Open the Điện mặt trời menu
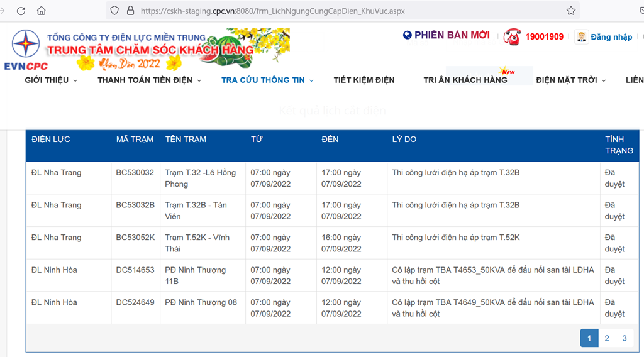This screenshot has width=644, height=357. coord(570,80)
